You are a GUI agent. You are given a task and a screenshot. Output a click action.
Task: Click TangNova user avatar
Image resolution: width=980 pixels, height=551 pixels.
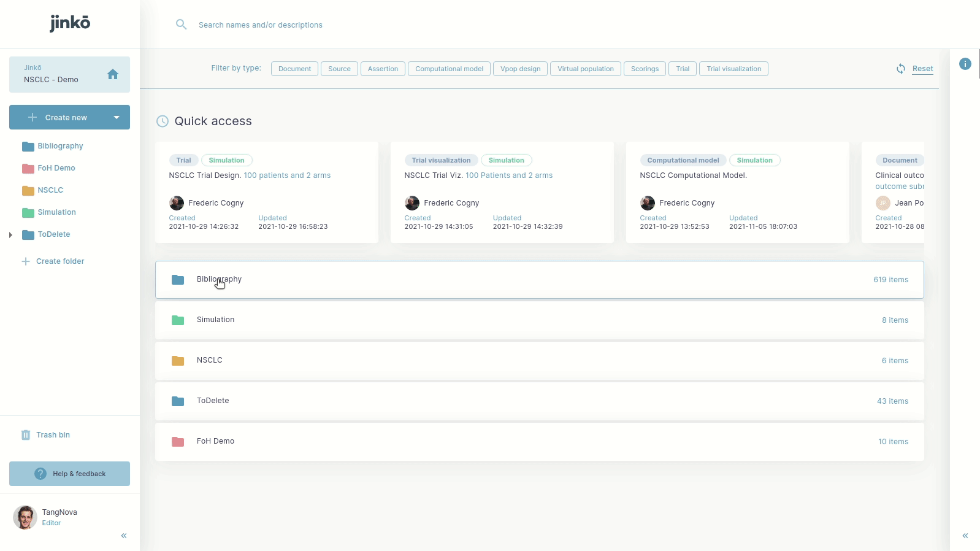(25, 517)
